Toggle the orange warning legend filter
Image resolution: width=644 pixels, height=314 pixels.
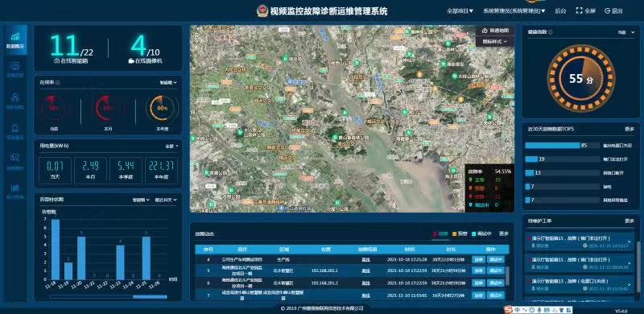click(460, 233)
